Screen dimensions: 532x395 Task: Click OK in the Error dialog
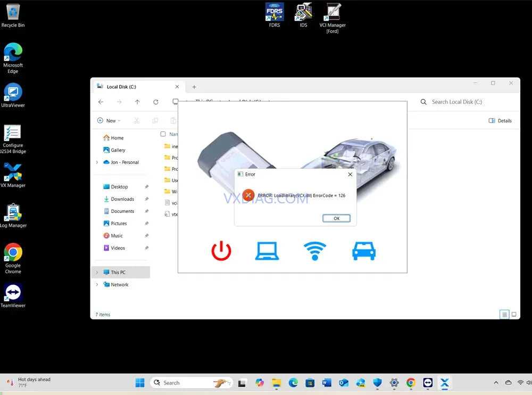click(x=336, y=218)
